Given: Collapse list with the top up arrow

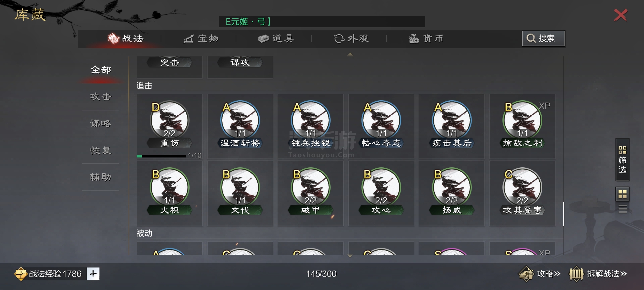Looking at the screenshot, I should pyautogui.click(x=350, y=54).
